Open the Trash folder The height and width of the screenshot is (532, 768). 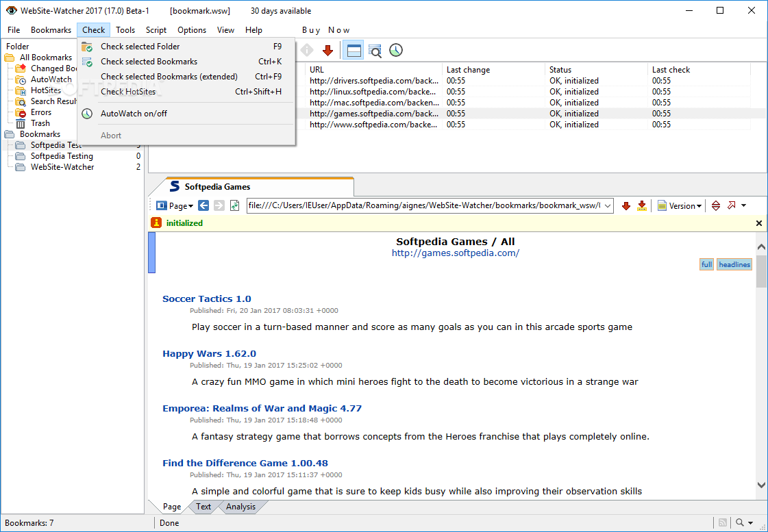pos(40,123)
